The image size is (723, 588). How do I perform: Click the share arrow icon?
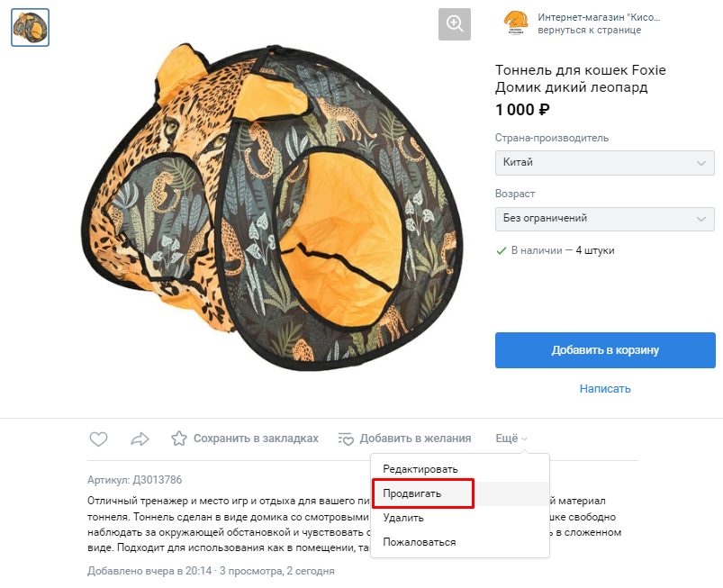[x=140, y=439]
